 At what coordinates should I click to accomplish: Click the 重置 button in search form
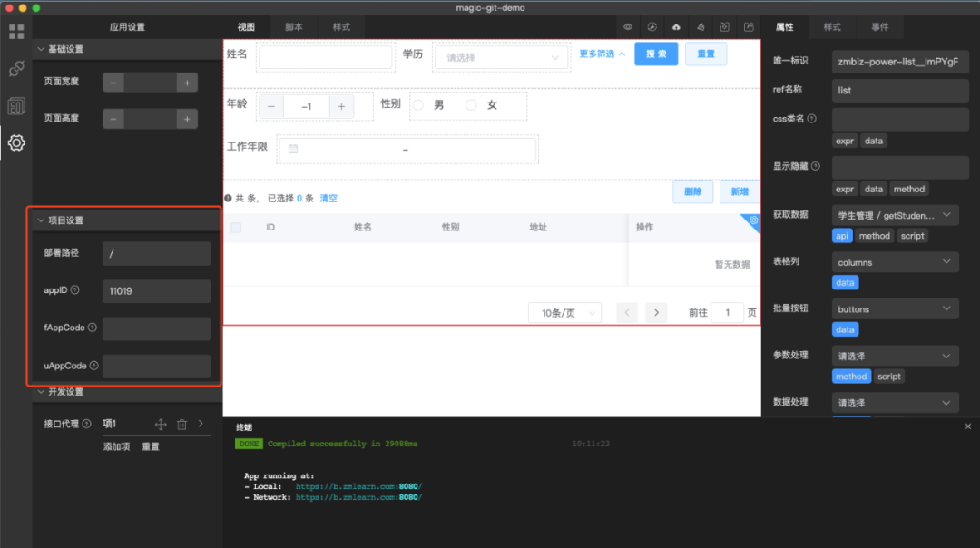(x=706, y=54)
